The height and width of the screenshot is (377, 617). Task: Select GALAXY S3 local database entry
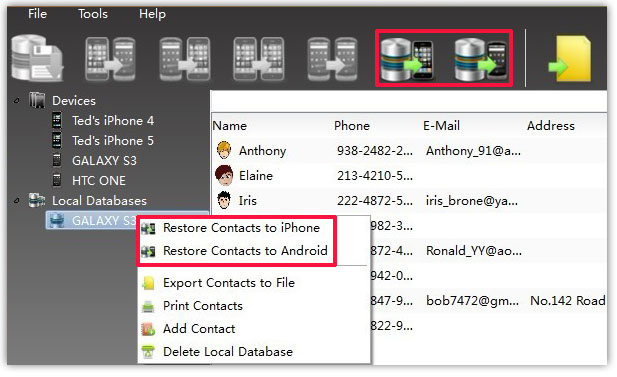pos(104,221)
